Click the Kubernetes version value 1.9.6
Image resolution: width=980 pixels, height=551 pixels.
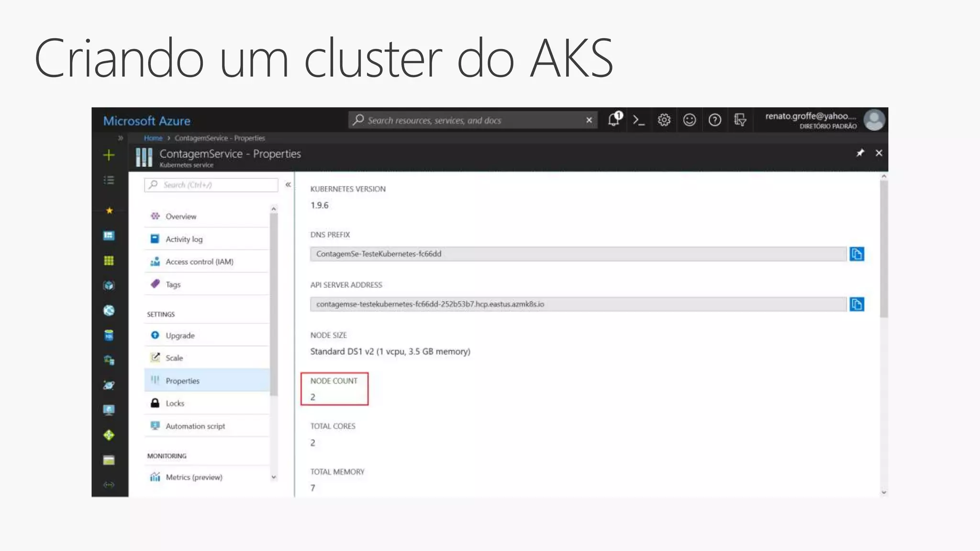click(319, 205)
